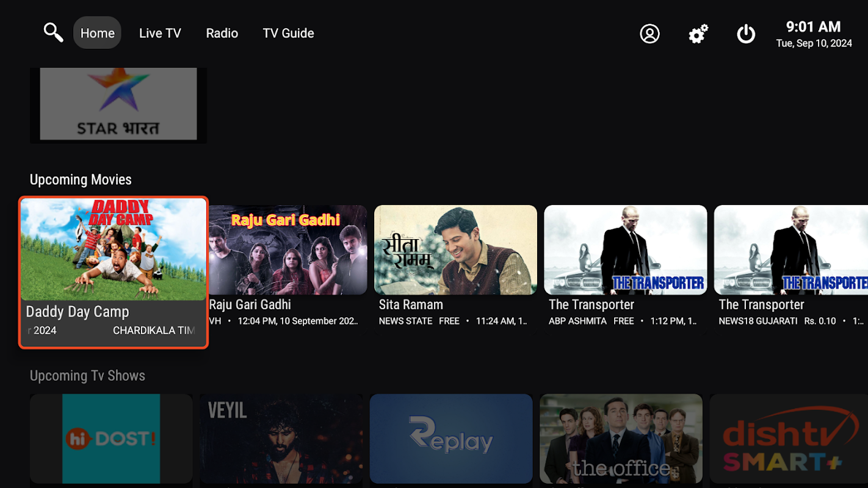
Task: Click the Upcoming Movies heading
Action: point(81,180)
